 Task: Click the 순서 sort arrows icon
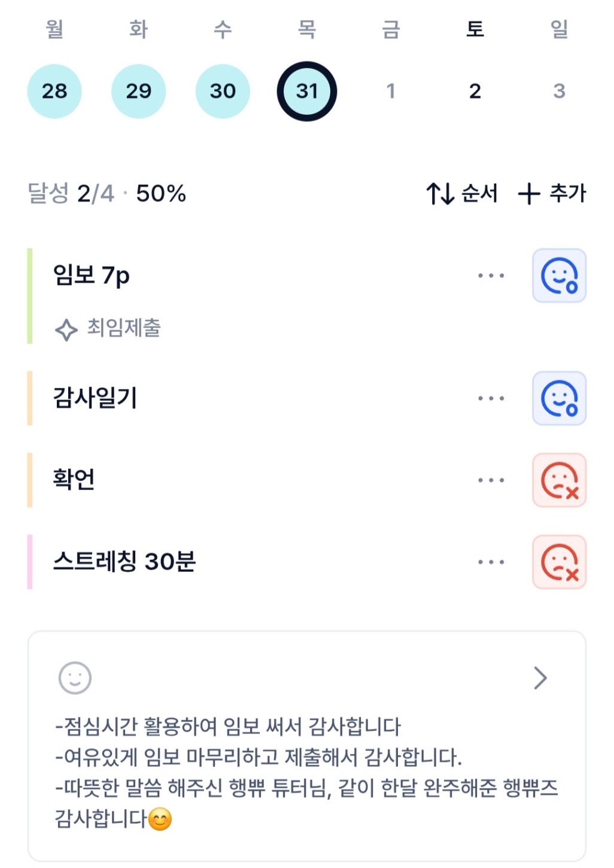(440, 194)
